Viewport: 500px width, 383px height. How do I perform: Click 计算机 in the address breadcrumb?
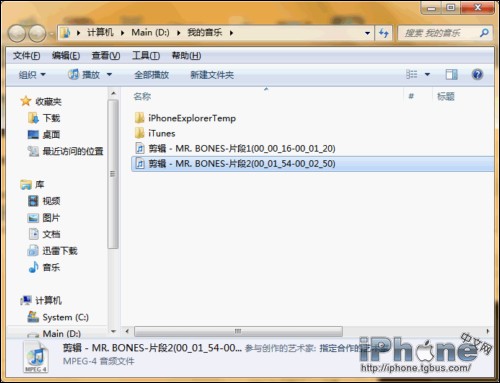pyautogui.click(x=100, y=33)
